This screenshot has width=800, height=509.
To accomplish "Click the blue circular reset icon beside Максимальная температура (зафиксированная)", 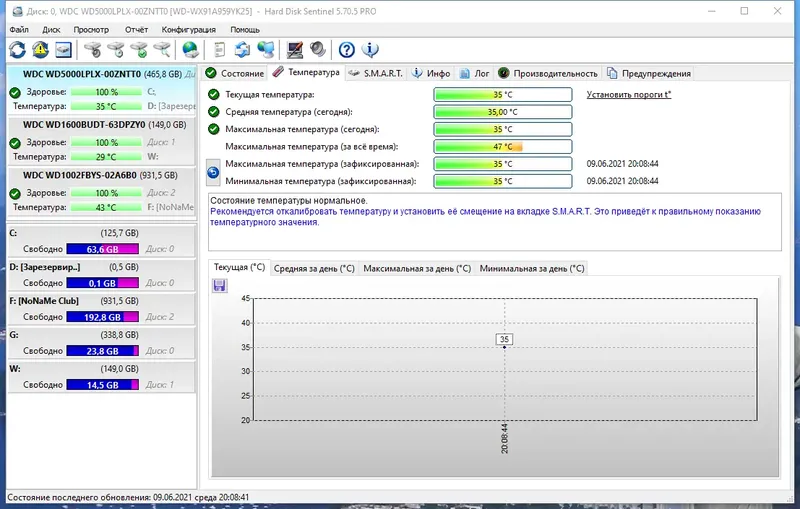I will [x=213, y=172].
